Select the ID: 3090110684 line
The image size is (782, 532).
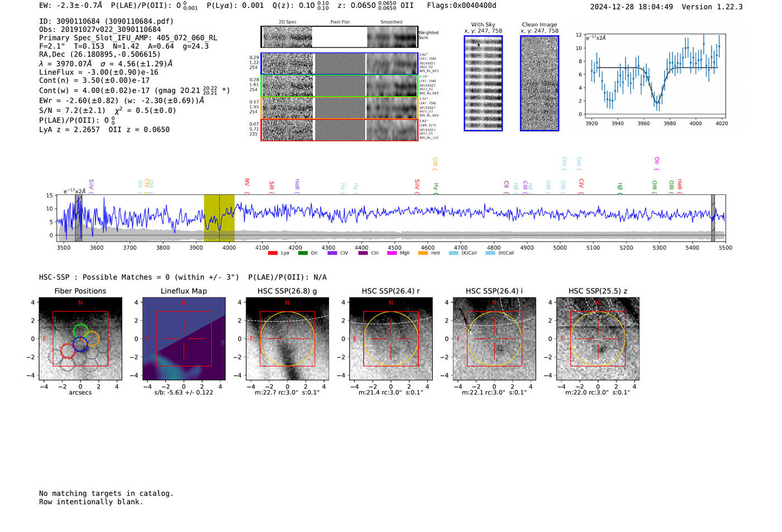[x=106, y=21]
